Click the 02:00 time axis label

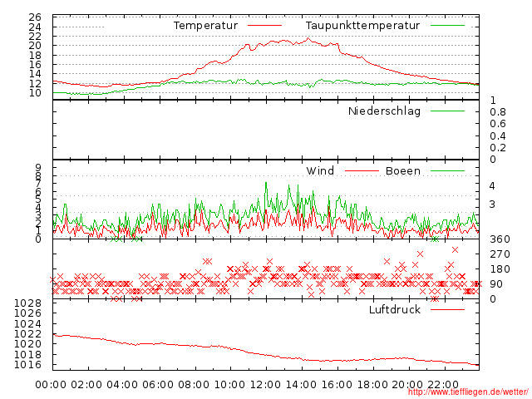pos(86,385)
